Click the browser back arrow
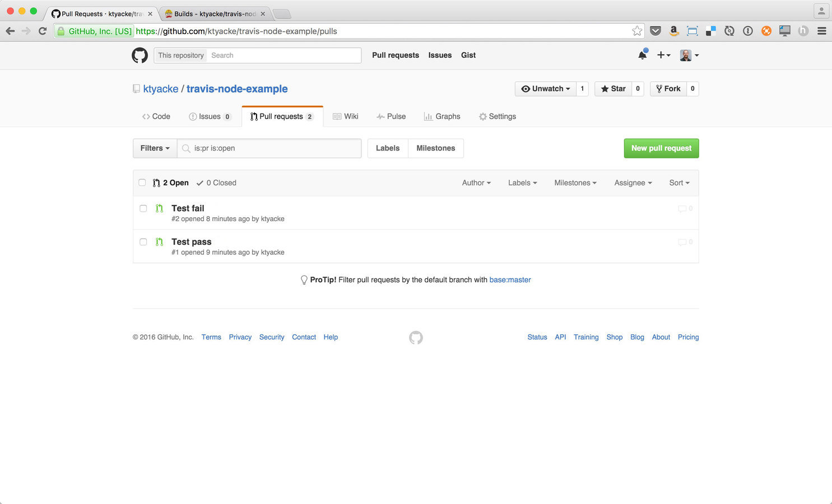 tap(10, 31)
